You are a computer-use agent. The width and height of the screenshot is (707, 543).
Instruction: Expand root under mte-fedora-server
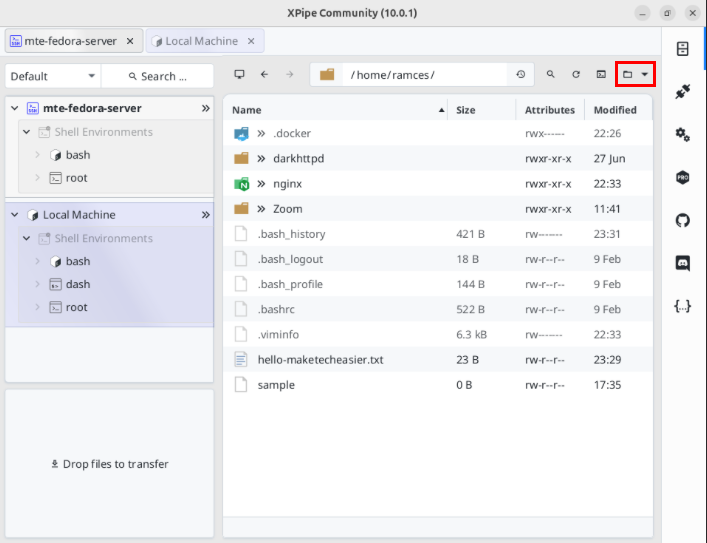[x=37, y=178]
